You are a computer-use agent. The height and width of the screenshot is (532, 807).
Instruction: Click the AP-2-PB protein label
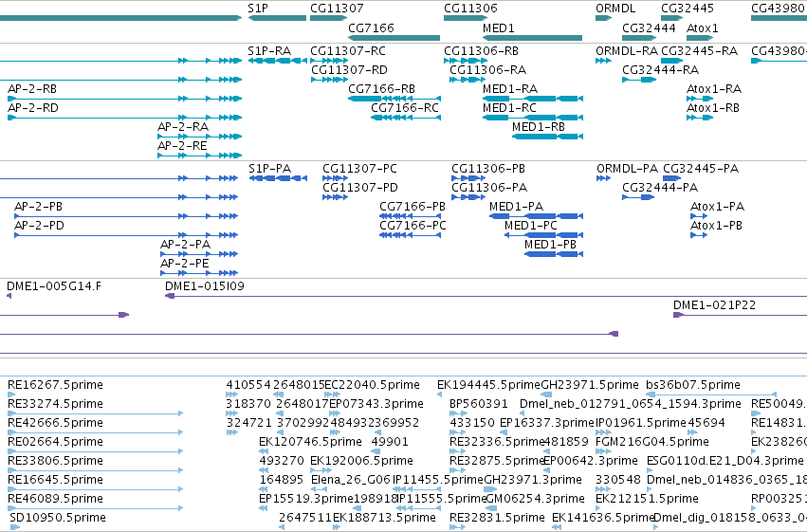[x=39, y=207]
